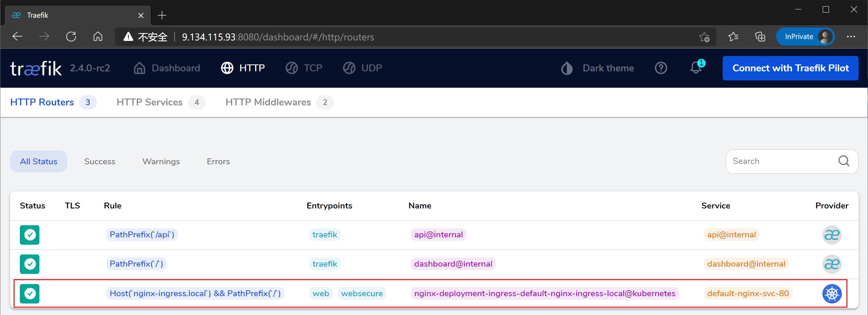Click status check icon of nginx-ingress row
The image size is (868, 315).
(x=30, y=294)
